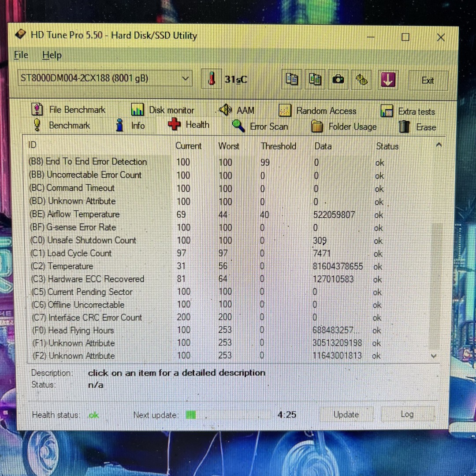Click the scroll down arrow in attribute list
The height and width of the screenshot is (476, 476).
click(434, 356)
